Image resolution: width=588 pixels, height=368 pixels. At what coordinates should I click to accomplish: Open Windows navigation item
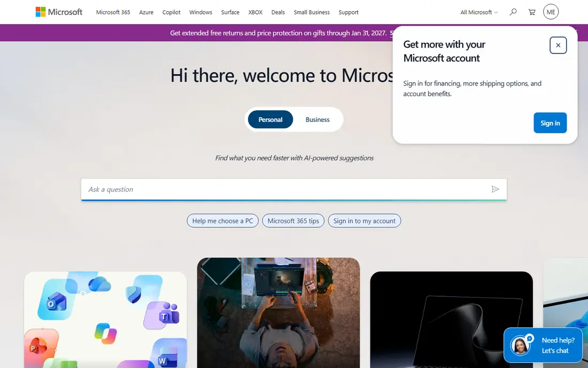point(200,12)
